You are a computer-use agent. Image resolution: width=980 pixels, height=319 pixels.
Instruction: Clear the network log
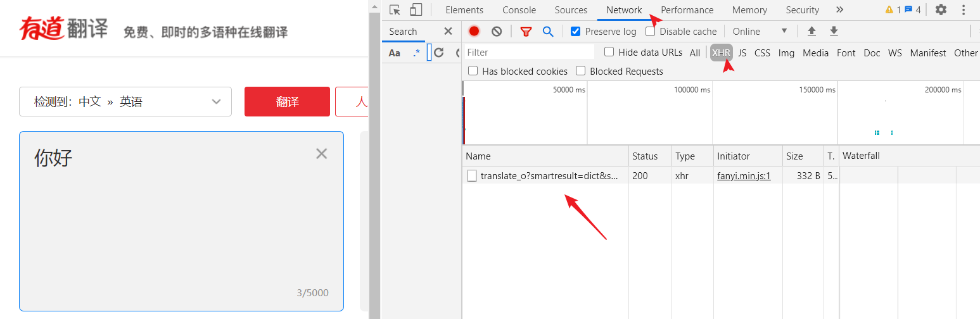[497, 31]
